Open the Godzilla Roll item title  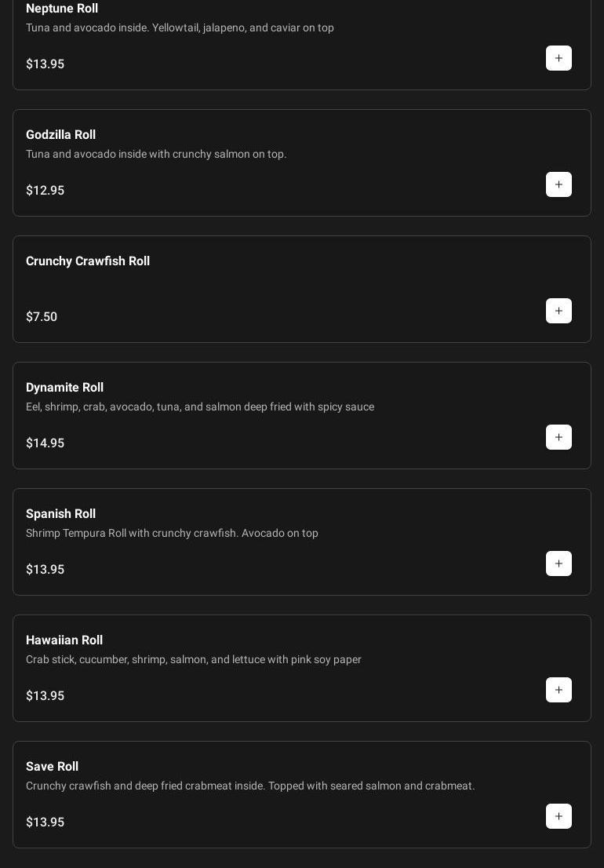tap(60, 135)
